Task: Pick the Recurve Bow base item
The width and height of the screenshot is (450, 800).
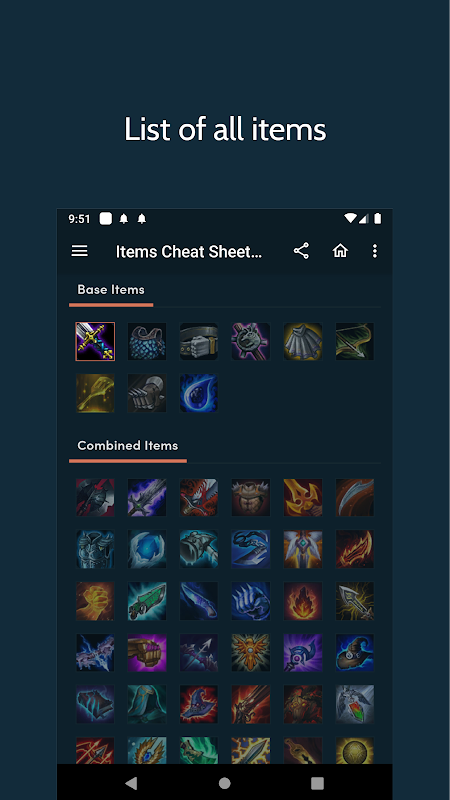Action: coord(355,341)
